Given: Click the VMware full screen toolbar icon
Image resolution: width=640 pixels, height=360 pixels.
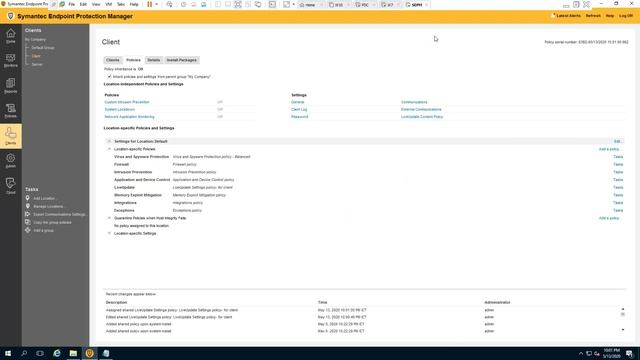Looking at the screenshot, I should tap(238, 4).
